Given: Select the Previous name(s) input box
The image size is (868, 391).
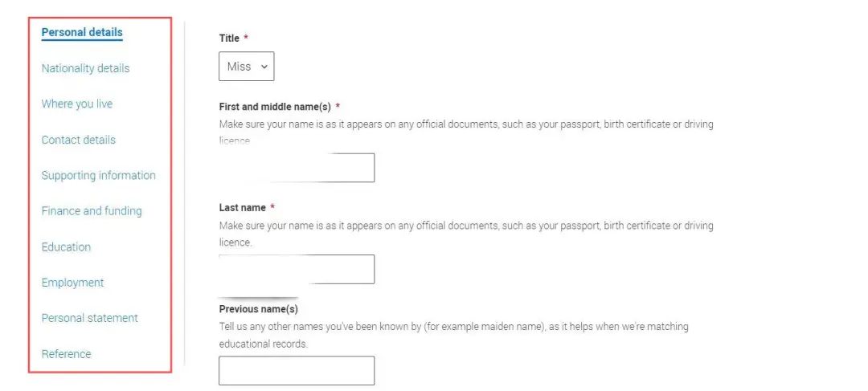Looking at the screenshot, I should (x=297, y=371).
